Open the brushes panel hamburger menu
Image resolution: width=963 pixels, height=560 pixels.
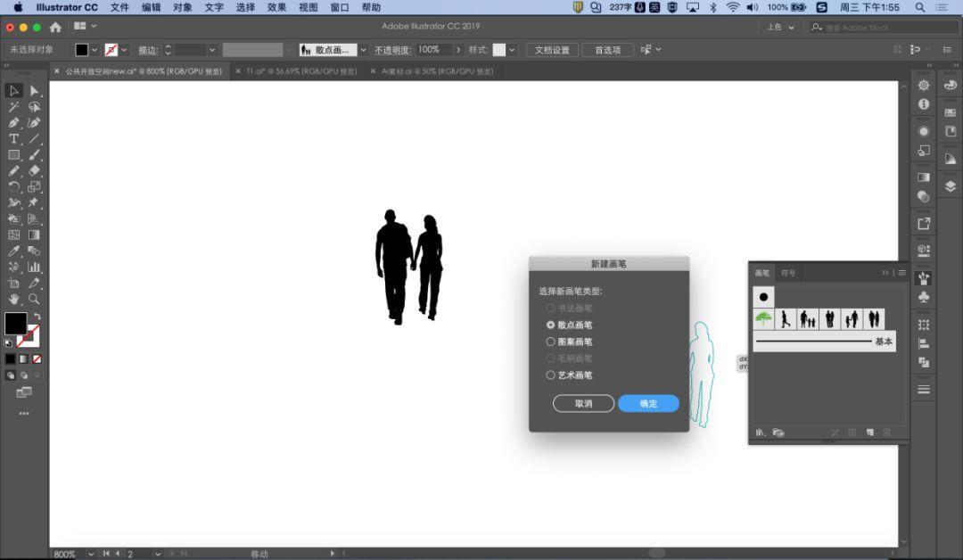coord(901,273)
